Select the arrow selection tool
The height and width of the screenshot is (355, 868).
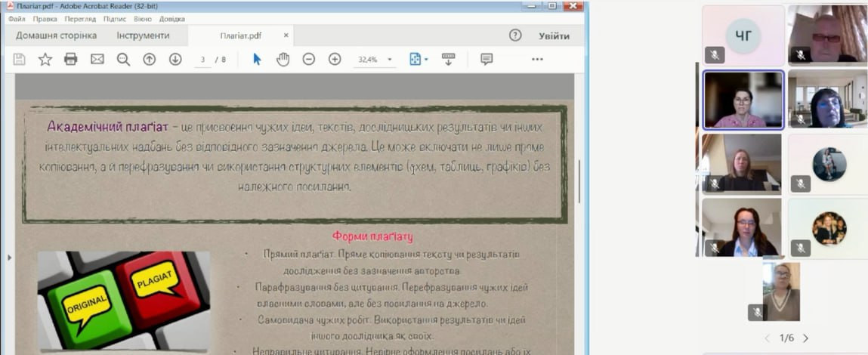pos(257,59)
